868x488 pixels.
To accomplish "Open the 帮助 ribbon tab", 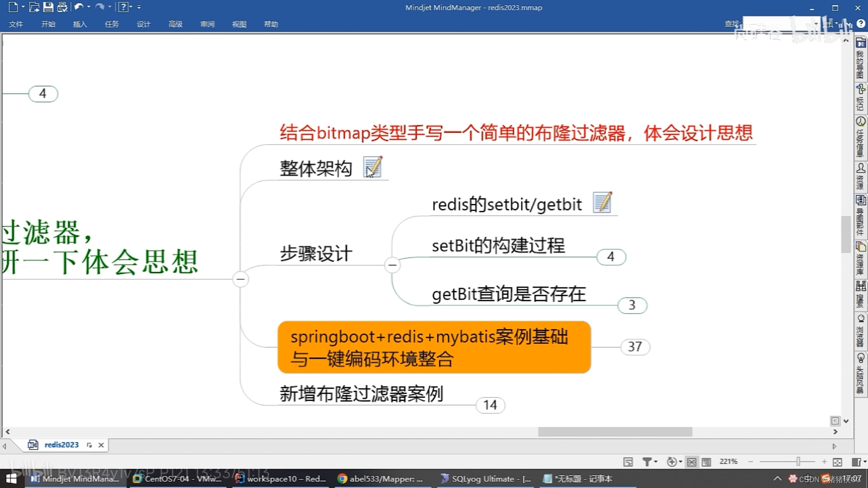I will [x=271, y=24].
